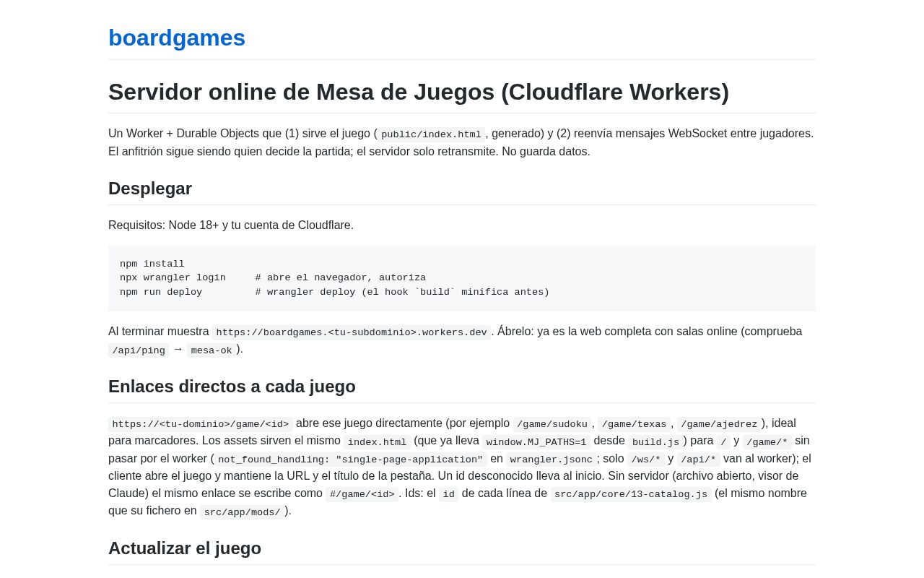Click the 'Enlaces directos a cada juego' heading
Viewport: 924px width, 578px height.
point(232,387)
